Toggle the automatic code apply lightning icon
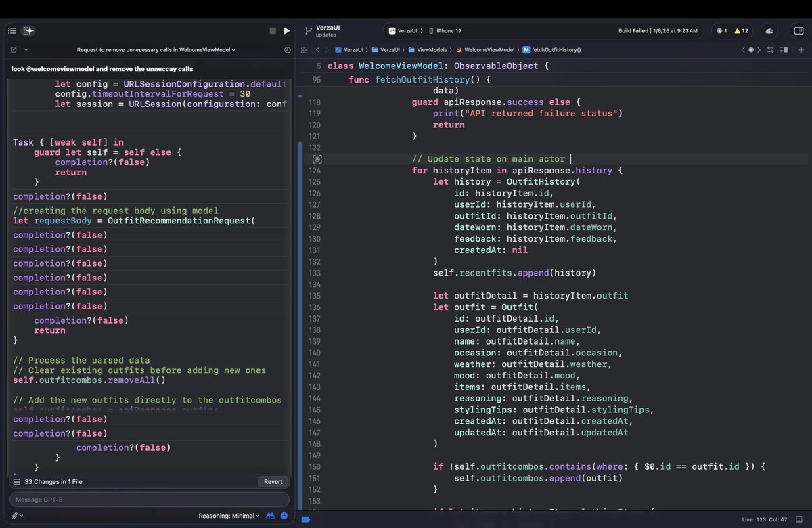This screenshot has height=528, width=812. pyautogui.click(x=284, y=516)
